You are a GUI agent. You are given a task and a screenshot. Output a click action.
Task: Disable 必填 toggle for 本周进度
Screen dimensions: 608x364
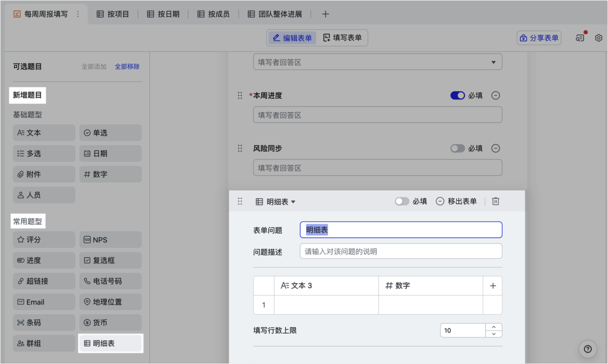[x=457, y=95]
